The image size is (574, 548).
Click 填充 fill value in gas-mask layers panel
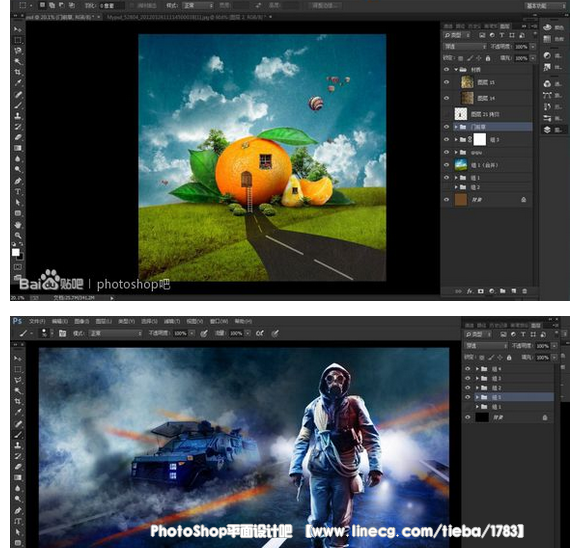pyautogui.click(x=542, y=358)
